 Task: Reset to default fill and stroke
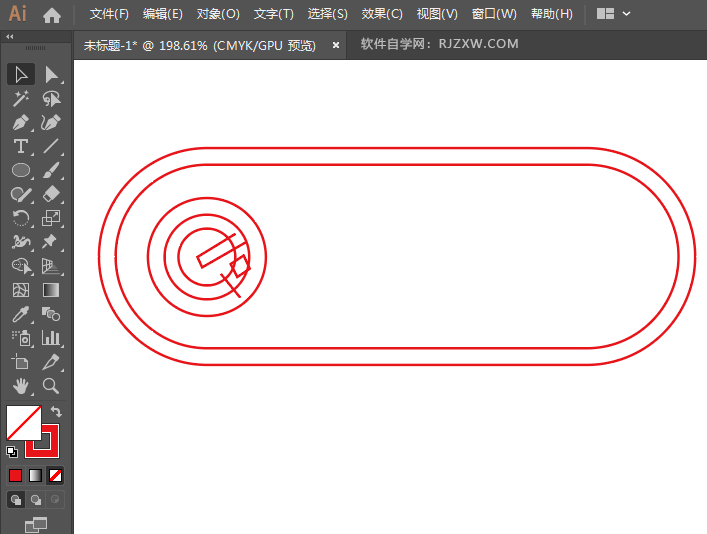point(12,451)
